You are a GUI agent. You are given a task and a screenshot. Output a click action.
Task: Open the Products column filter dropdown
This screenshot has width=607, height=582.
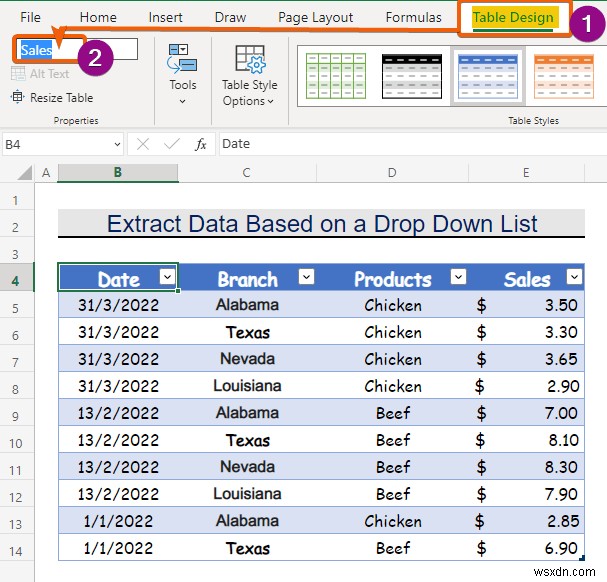459,276
